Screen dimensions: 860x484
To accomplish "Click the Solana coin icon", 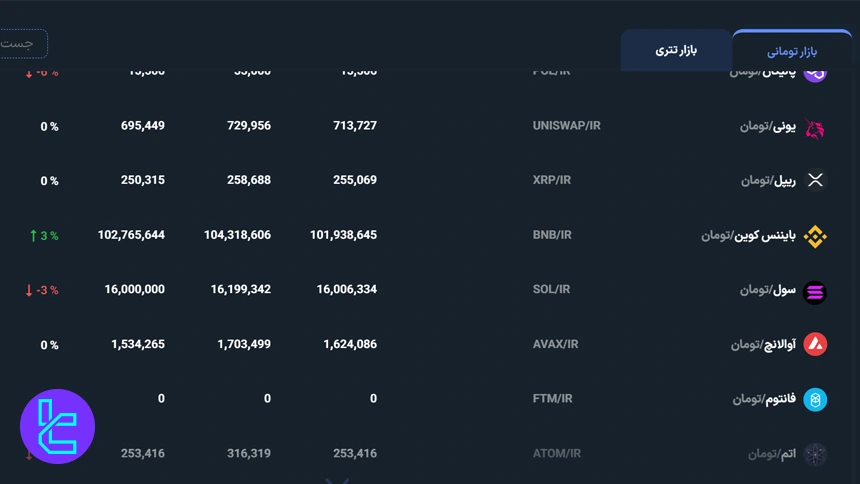I will pos(816,291).
